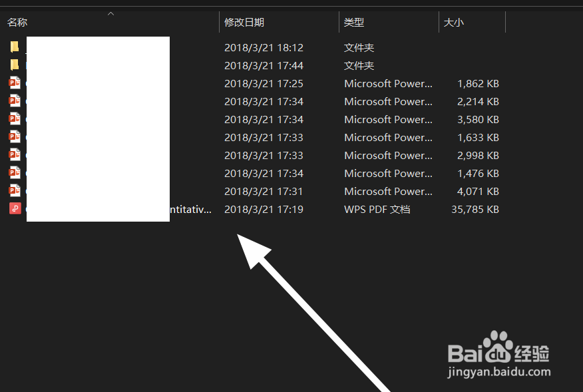The image size is (583, 392).
Task: Sort by the 修改日期 column header
Action: [244, 23]
